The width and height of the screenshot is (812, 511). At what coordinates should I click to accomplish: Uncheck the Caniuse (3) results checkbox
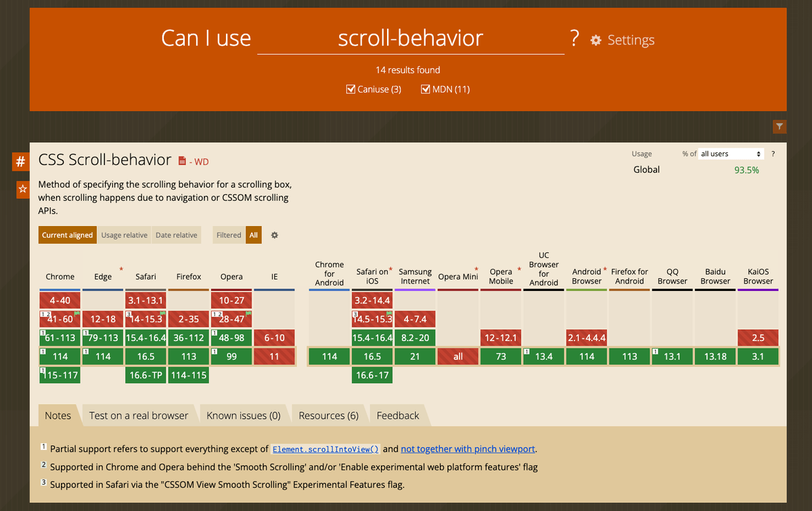[351, 89]
